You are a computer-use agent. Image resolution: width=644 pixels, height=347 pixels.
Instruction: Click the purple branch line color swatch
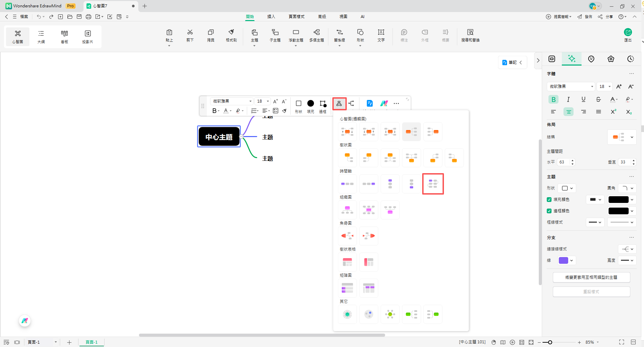click(x=563, y=260)
